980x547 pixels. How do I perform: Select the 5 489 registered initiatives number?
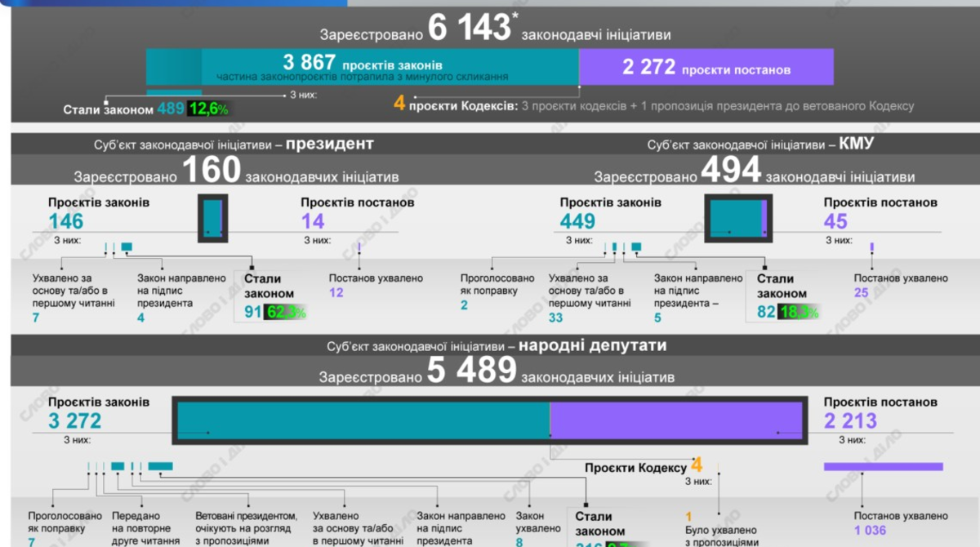pyautogui.click(x=471, y=372)
